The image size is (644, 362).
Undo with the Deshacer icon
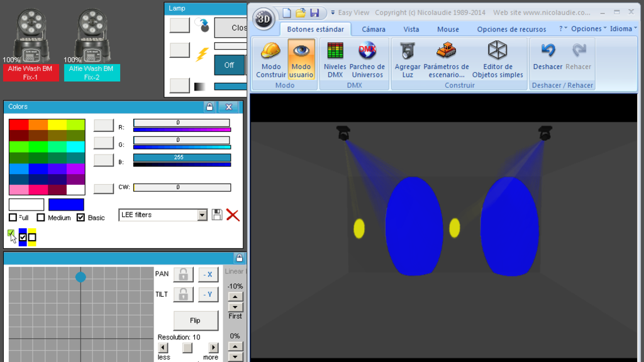pyautogui.click(x=548, y=50)
